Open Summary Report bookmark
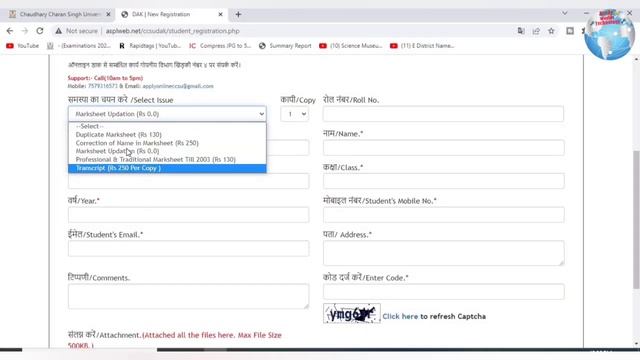Viewport: 640px width, 360px height. [285, 46]
